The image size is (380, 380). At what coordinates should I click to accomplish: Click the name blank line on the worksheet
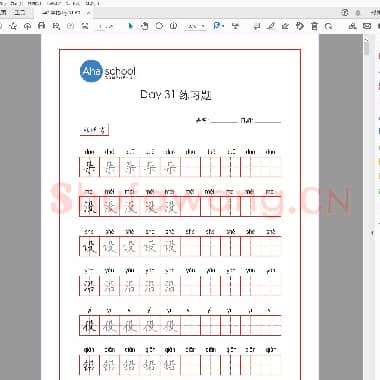tap(224, 121)
